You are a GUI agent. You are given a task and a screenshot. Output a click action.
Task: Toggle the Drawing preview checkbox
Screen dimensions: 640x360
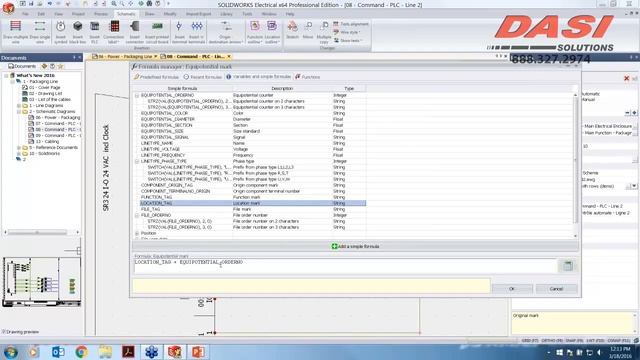pos(4,332)
